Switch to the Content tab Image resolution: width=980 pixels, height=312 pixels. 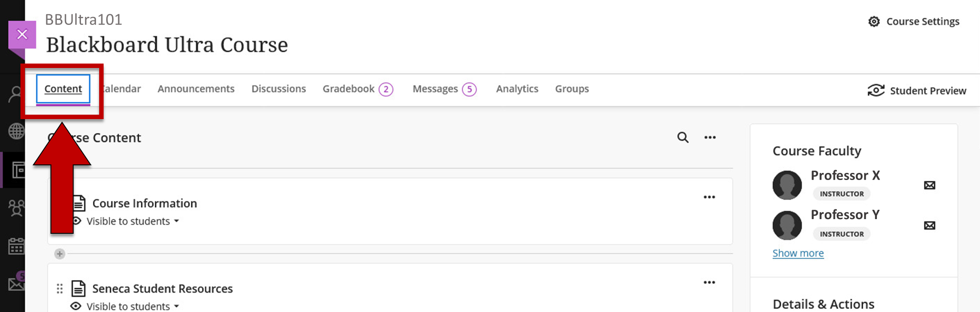pos(63,89)
